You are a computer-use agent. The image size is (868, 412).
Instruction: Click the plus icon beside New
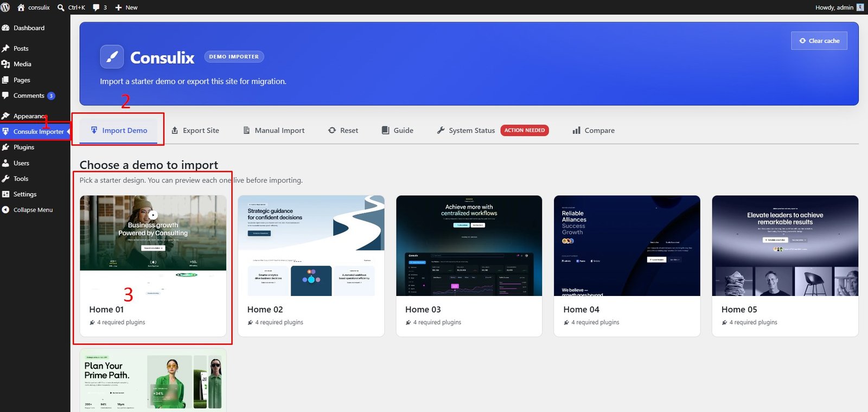118,8
